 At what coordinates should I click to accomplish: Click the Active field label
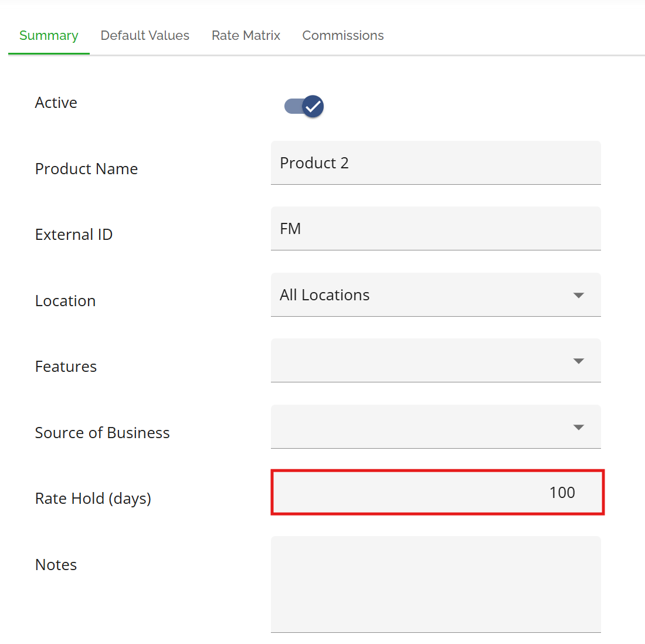(x=56, y=103)
